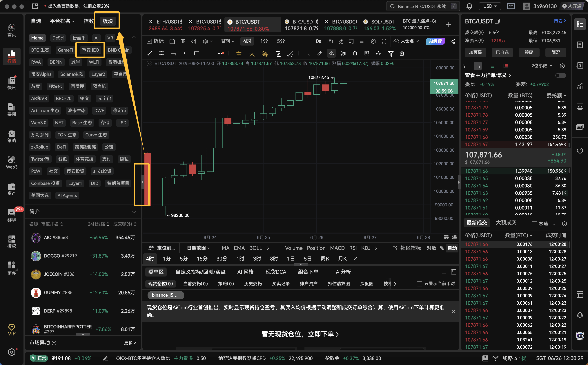This screenshot has height=365, width=588.
Task: Select the Meme sector tag
Action: [37, 38]
